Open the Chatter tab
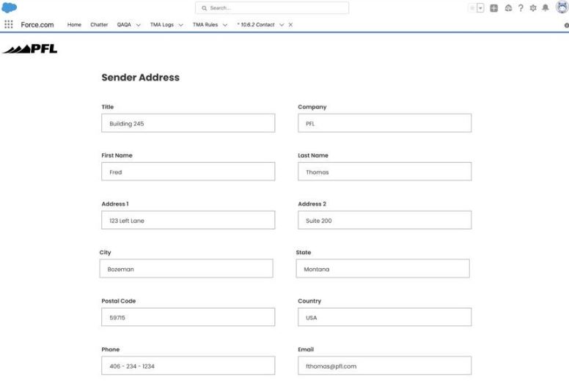Viewport: 569px width, 392px height. (x=99, y=25)
